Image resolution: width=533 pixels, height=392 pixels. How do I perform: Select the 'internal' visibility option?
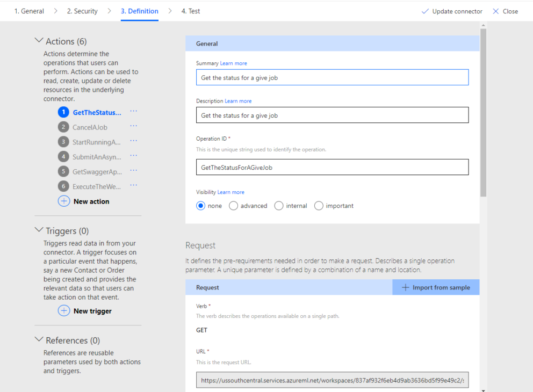click(279, 205)
